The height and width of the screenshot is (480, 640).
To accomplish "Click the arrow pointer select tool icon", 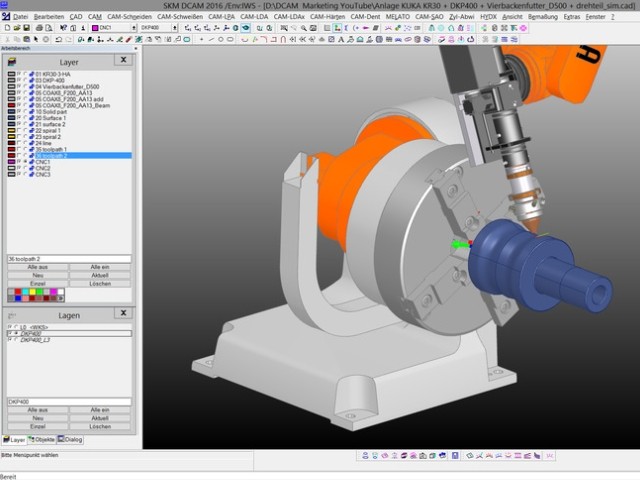I will pos(36,40).
